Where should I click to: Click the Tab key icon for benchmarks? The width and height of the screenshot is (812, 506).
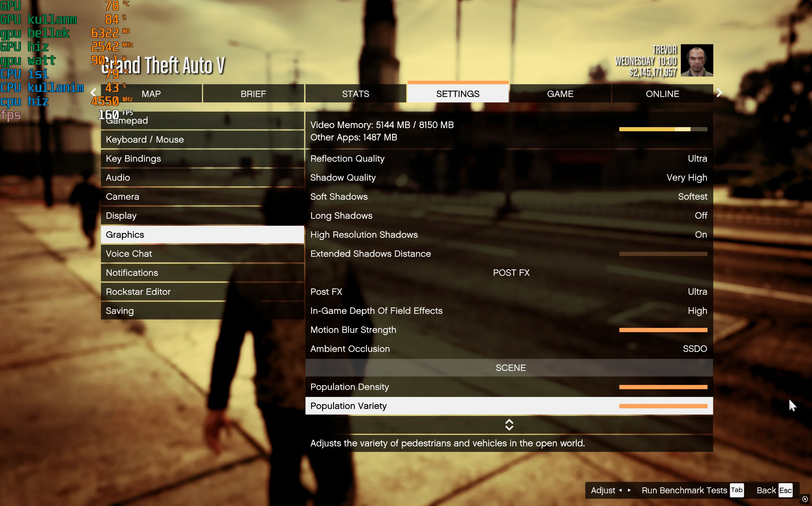point(736,490)
